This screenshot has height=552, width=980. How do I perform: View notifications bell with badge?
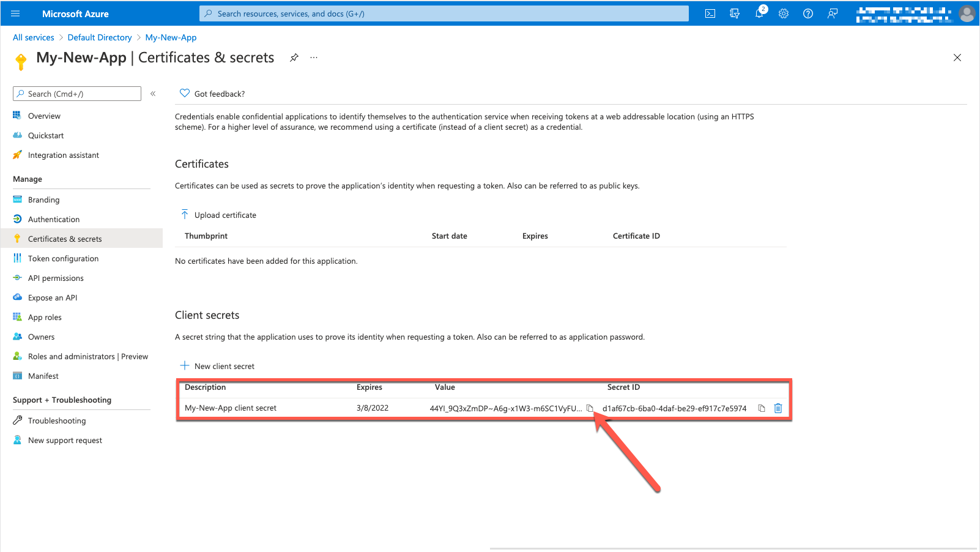point(760,13)
